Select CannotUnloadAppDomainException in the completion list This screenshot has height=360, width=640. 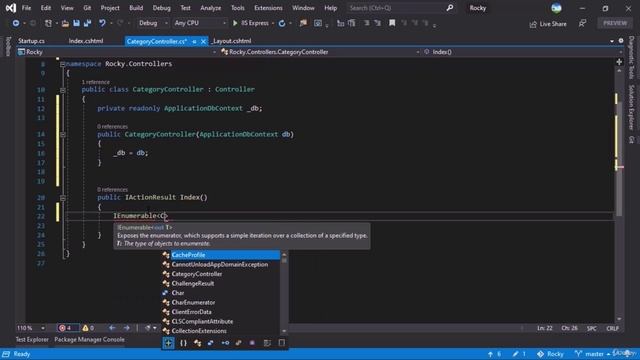point(221,264)
